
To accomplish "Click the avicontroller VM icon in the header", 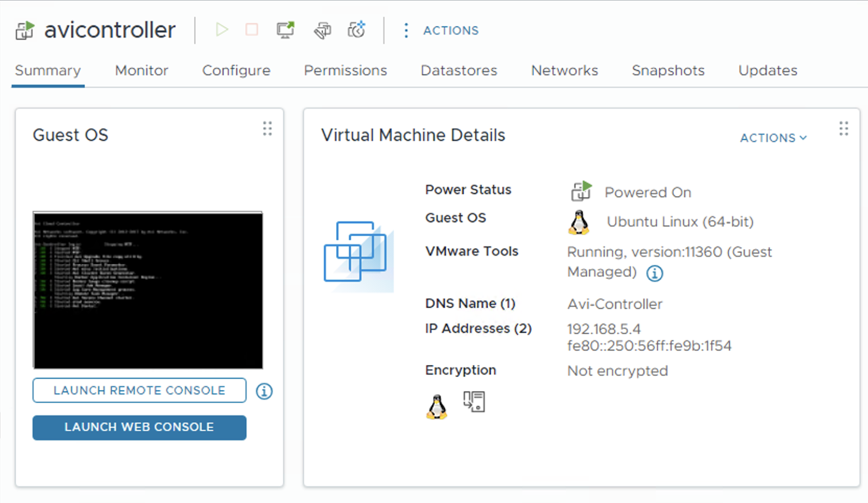I will click(x=25, y=30).
